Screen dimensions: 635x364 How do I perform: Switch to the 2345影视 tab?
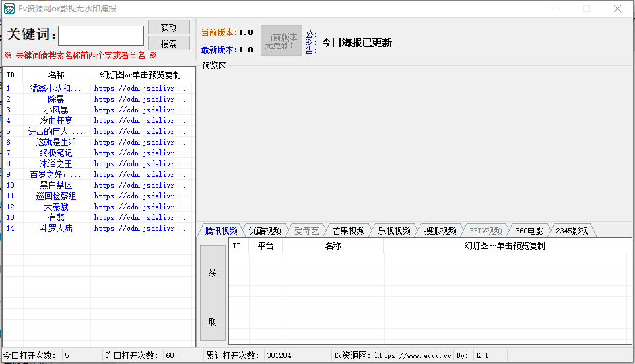pos(572,231)
